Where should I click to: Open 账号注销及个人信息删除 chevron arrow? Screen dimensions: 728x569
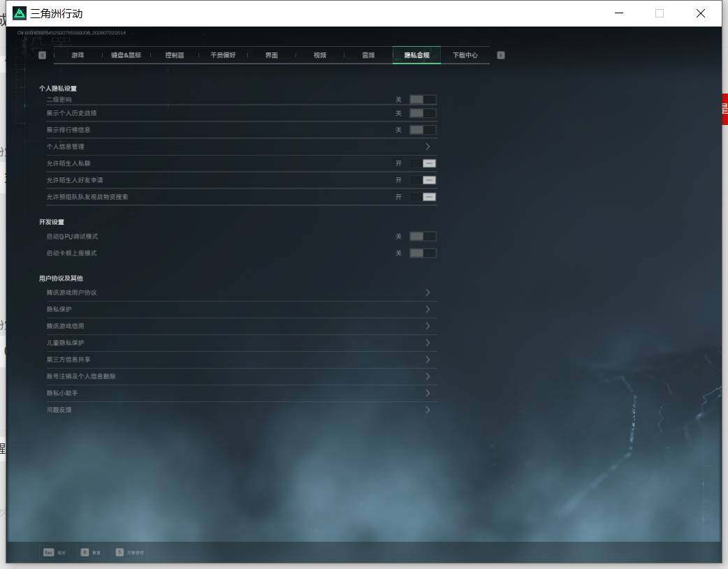click(428, 376)
